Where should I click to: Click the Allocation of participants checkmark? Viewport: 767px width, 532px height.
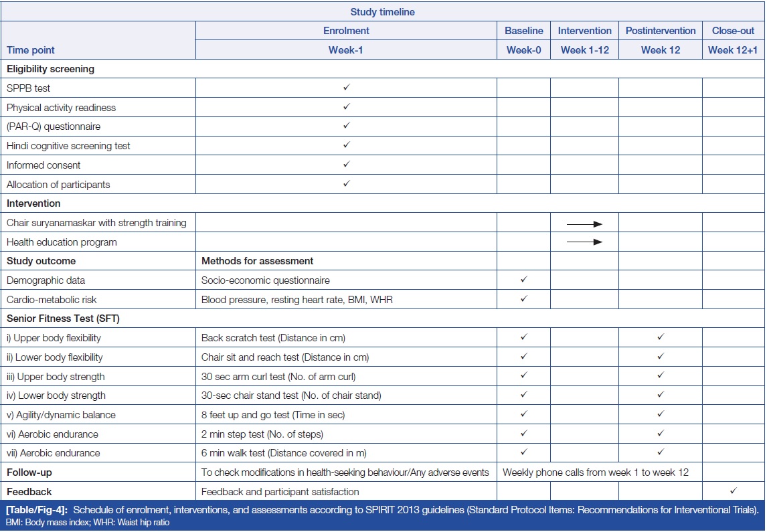coord(346,184)
